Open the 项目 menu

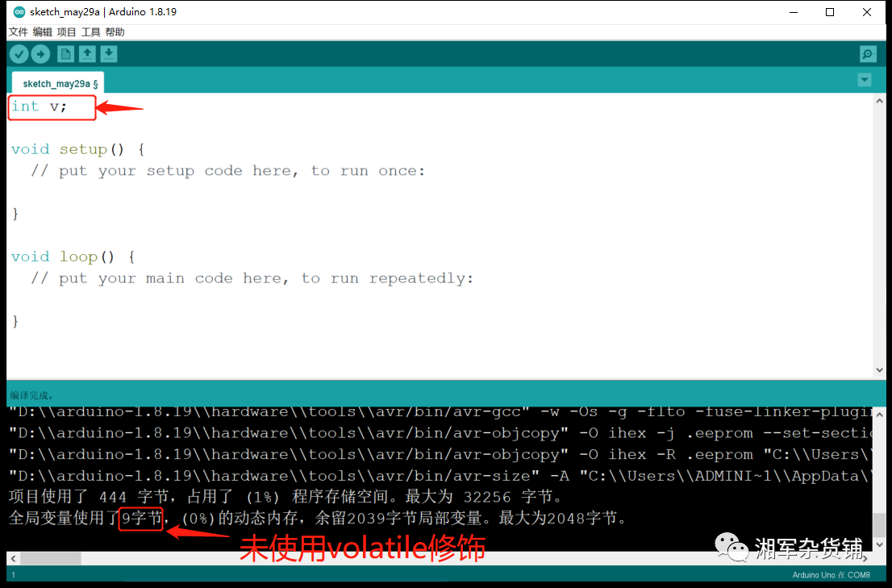click(67, 31)
